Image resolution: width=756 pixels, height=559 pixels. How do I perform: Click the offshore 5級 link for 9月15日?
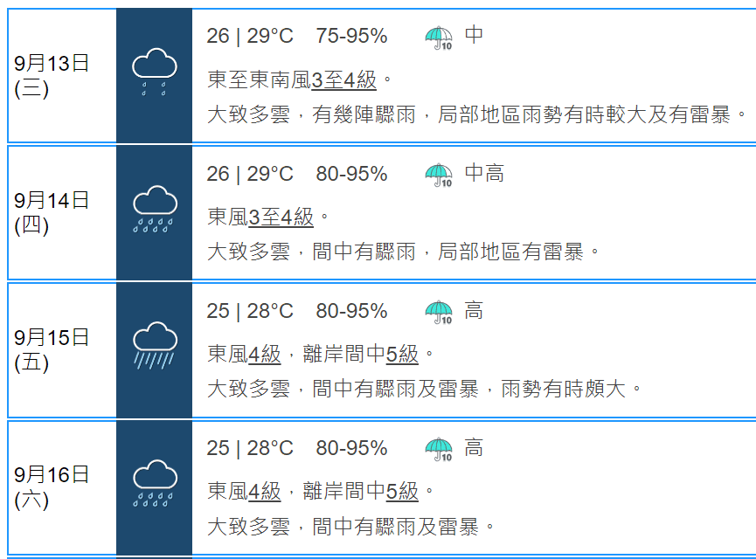tap(402, 355)
